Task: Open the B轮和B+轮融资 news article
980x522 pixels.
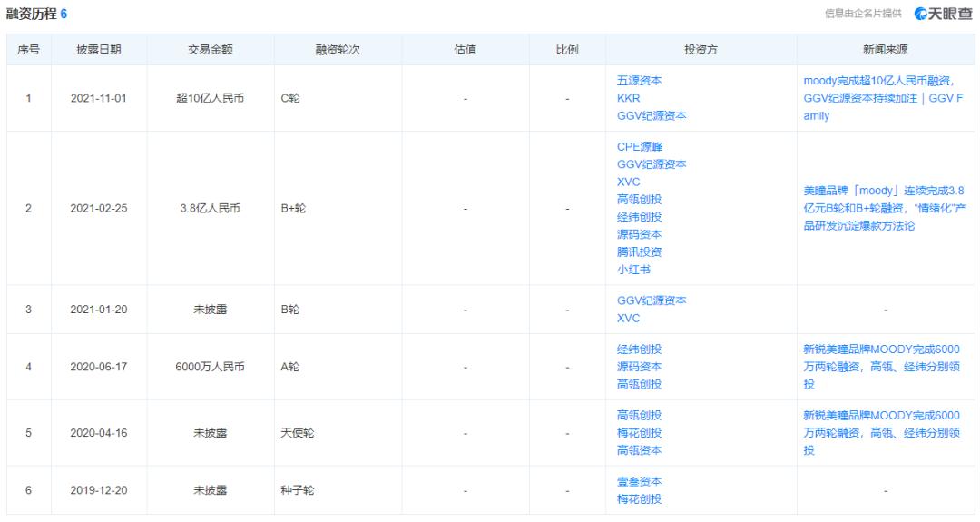Action: point(885,208)
